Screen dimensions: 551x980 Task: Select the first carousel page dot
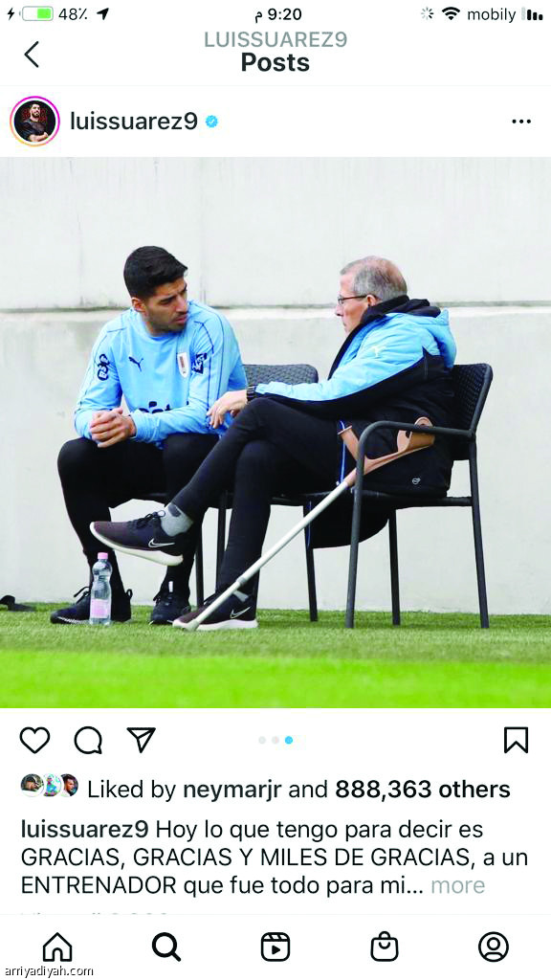tap(262, 740)
